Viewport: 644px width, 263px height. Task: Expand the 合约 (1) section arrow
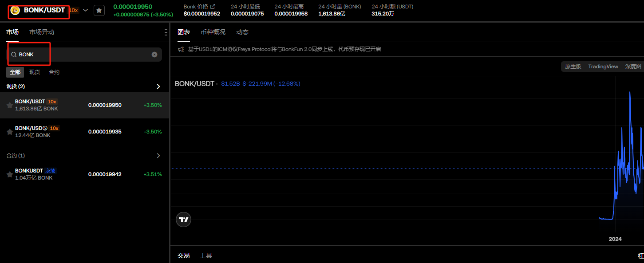coord(158,156)
